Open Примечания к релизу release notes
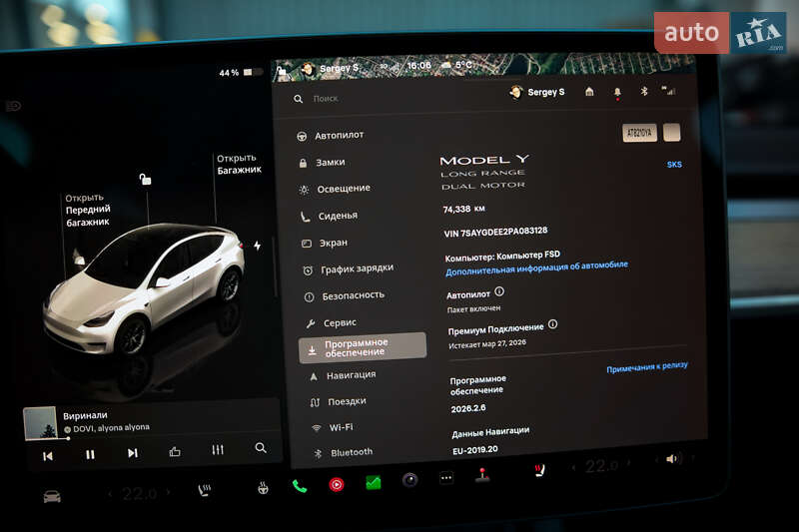 pyautogui.click(x=646, y=367)
